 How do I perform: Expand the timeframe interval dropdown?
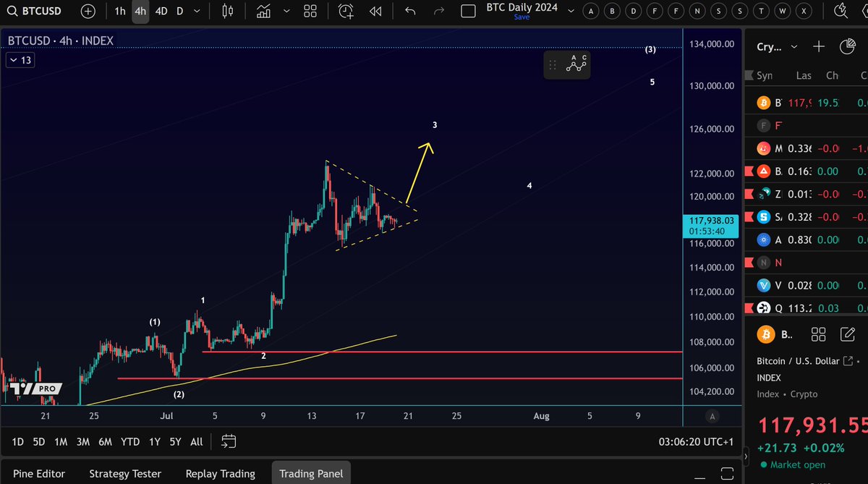pyautogui.click(x=198, y=12)
